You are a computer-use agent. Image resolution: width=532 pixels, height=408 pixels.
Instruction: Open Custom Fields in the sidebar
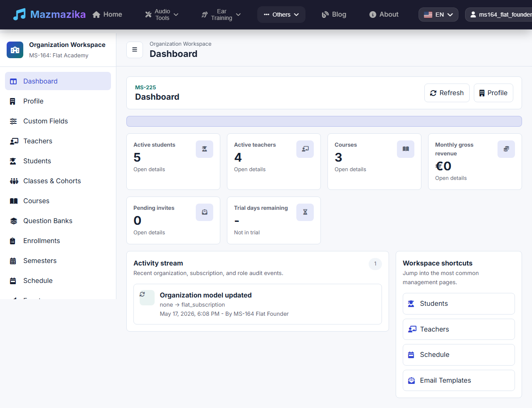click(58, 121)
